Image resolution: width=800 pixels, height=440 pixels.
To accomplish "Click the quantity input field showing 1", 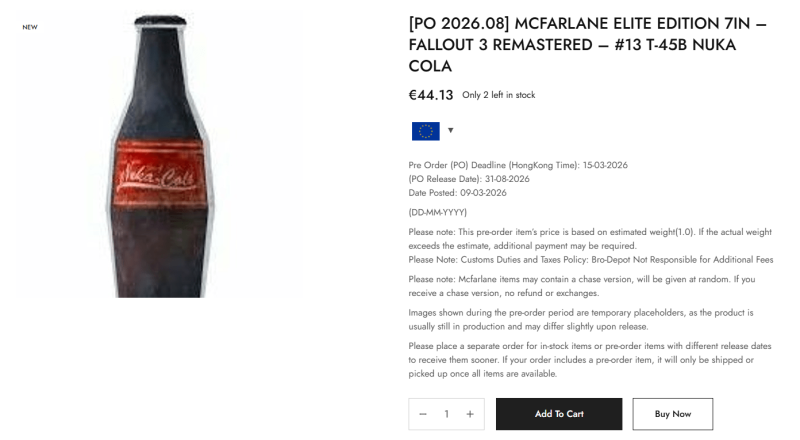I will pos(446,414).
